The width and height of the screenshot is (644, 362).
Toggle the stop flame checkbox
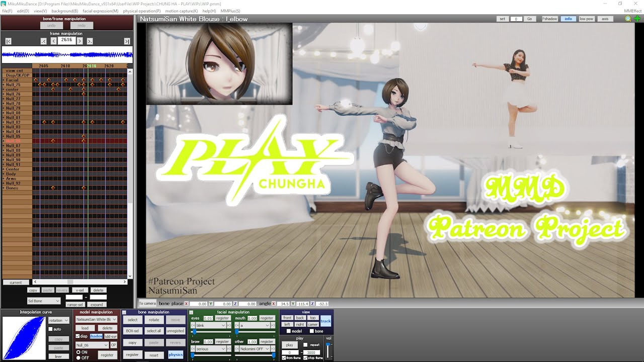305,358
